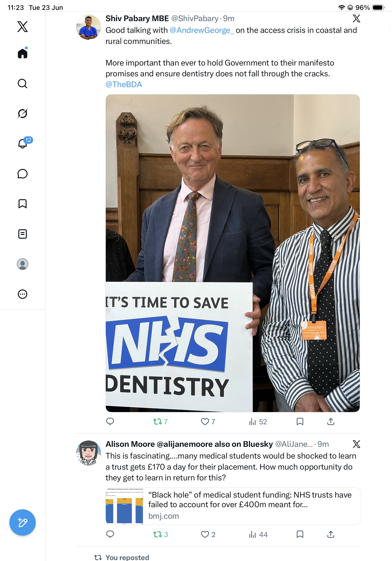Image resolution: width=392 pixels, height=561 pixels.
Task: Open the Grok slashed-circle icon
Action: [x=23, y=113]
